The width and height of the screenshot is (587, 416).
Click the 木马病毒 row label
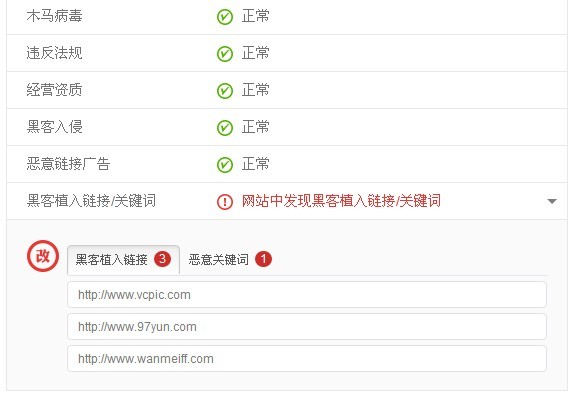pyautogui.click(x=54, y=16)
